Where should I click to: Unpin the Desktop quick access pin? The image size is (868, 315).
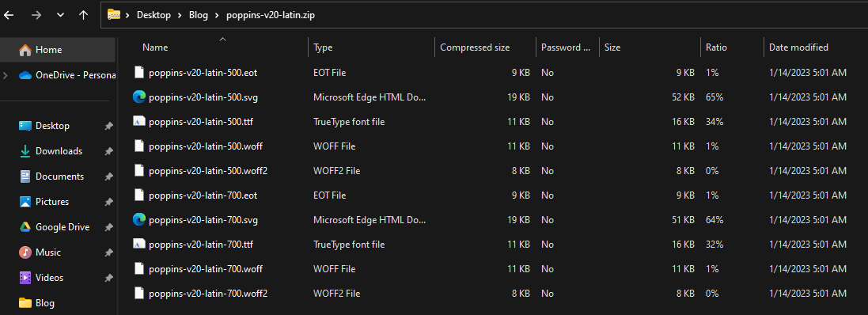pos(108,126)
